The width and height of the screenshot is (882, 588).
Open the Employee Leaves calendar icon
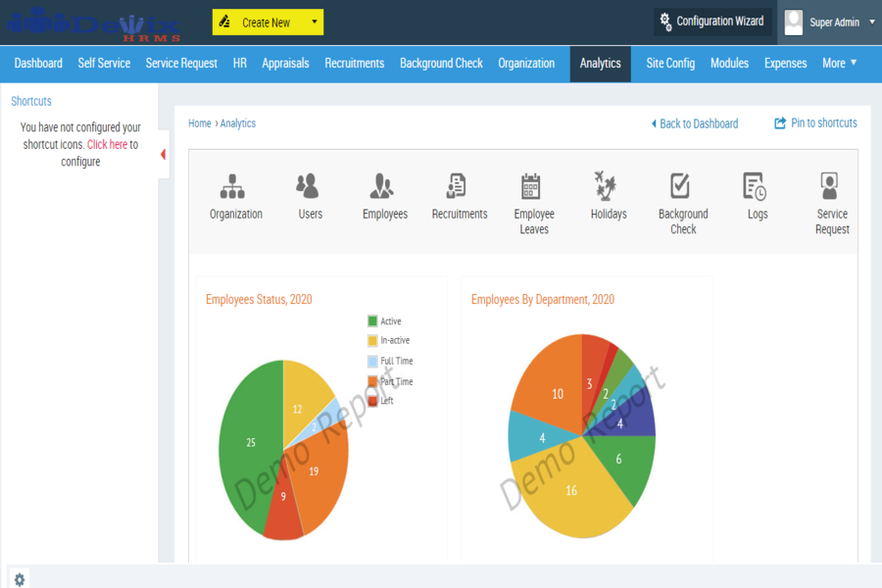[x=530, y=186]
